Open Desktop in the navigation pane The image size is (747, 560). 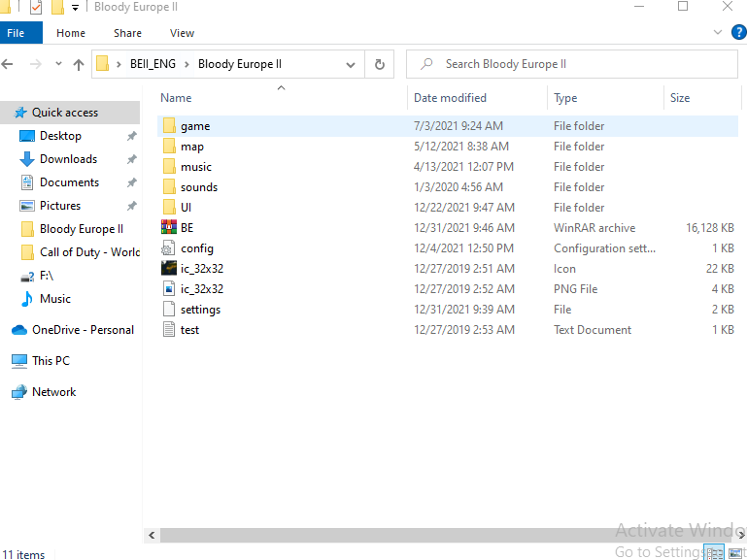60,136
